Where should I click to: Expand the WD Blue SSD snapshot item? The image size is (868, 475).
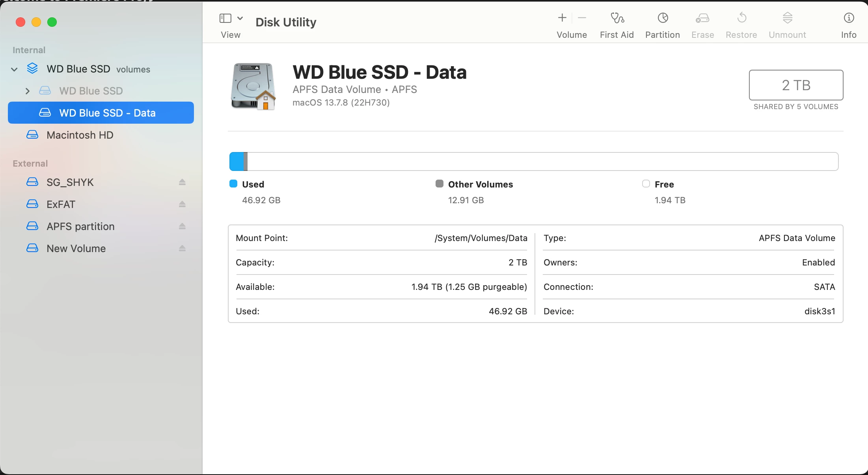tap(27, 91)
